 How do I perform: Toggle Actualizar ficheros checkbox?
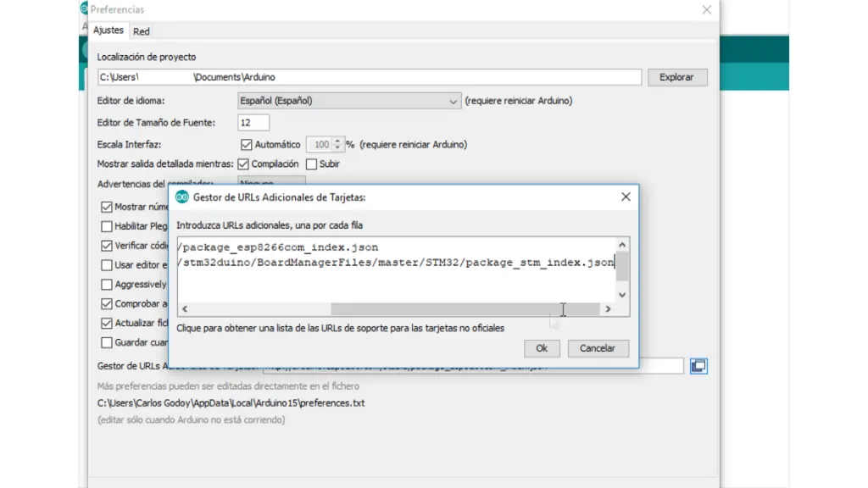point(106,323)
